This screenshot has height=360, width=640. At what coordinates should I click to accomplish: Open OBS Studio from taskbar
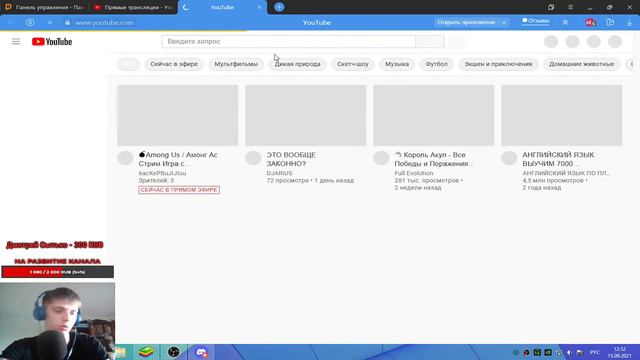tap(174, 352)
